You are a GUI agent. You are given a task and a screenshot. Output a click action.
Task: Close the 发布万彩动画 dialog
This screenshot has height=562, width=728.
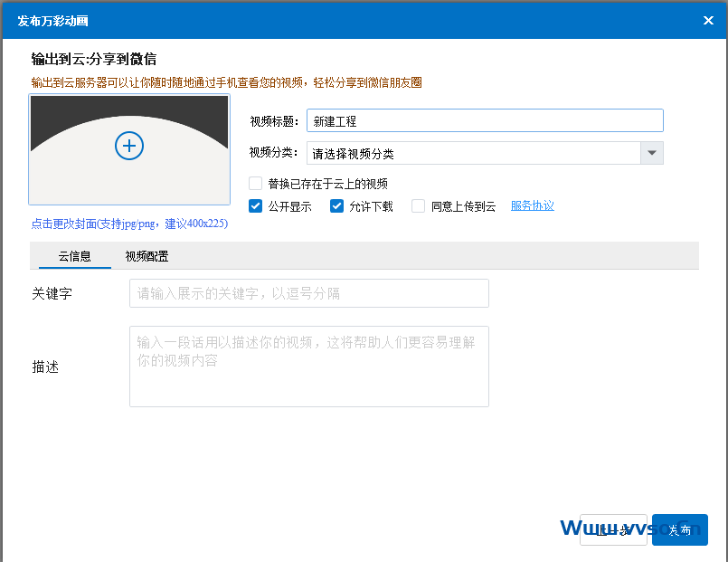pyautogui.click(x=708, y=20)
